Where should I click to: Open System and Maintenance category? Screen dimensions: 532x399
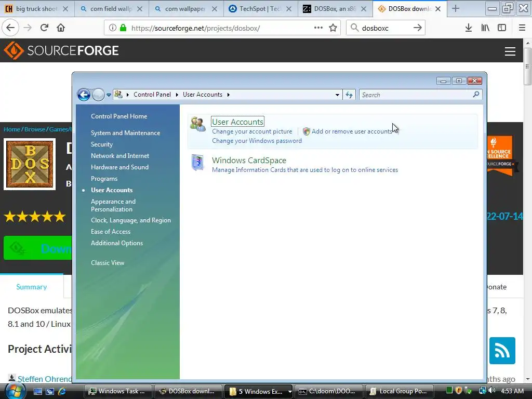pyautogui.click(x=126, y=133)
